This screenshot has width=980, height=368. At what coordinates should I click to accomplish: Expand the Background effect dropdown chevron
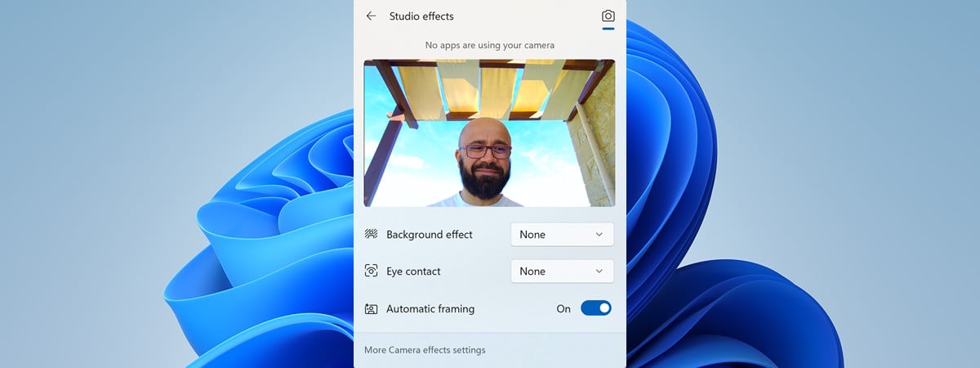pyautogui.click(x=599, y=235)
